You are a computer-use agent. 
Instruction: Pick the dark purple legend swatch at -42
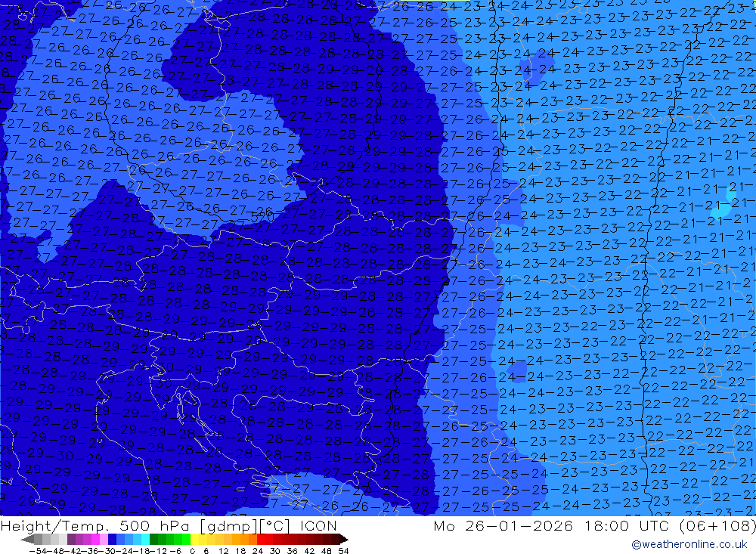pyautogui.click(x=71, y=540)
